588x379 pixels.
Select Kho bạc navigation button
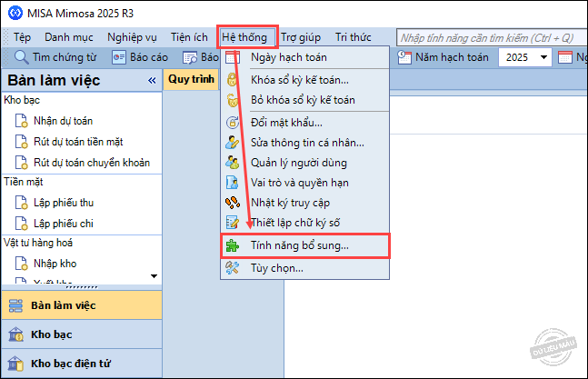pyautogui.click(x=82, y=334)
